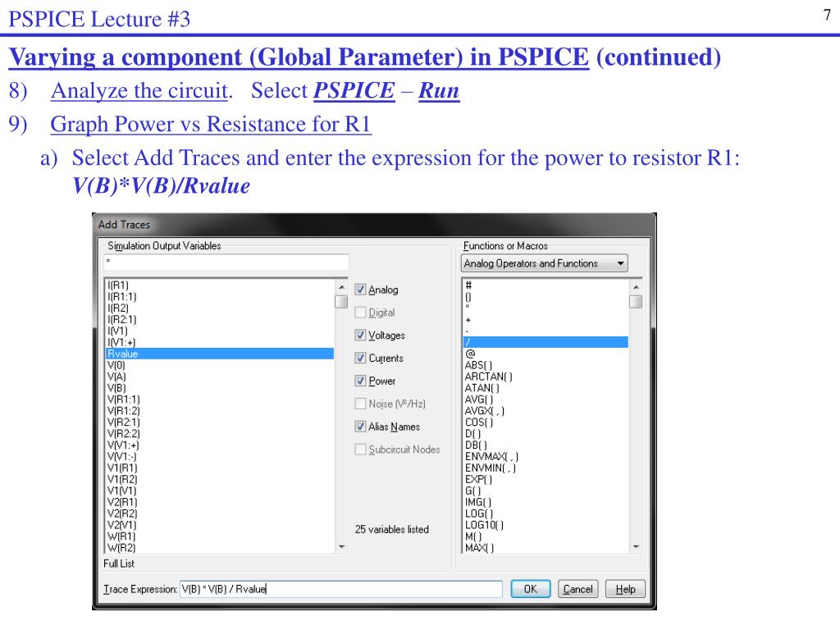Image resolution: width=840 pixels, height=630 pixels.
Task: Select V(R2:1) variable
Action: (x=124, y=422)
